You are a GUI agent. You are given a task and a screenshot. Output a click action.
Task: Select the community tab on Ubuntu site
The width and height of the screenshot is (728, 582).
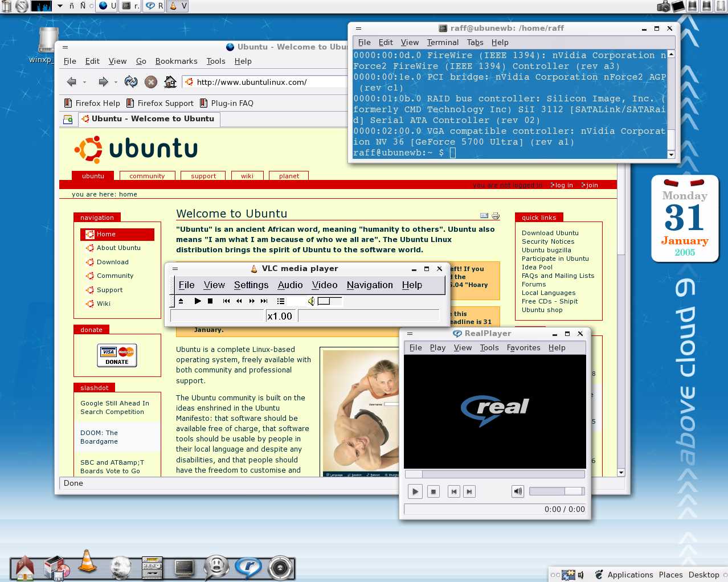(x=147, y=176)
